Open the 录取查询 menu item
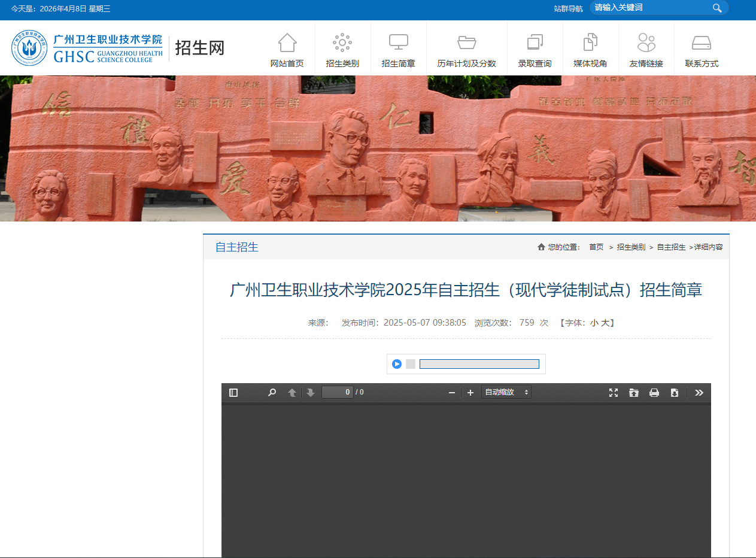Screen dimensions: 756x558 coord(535,48)
